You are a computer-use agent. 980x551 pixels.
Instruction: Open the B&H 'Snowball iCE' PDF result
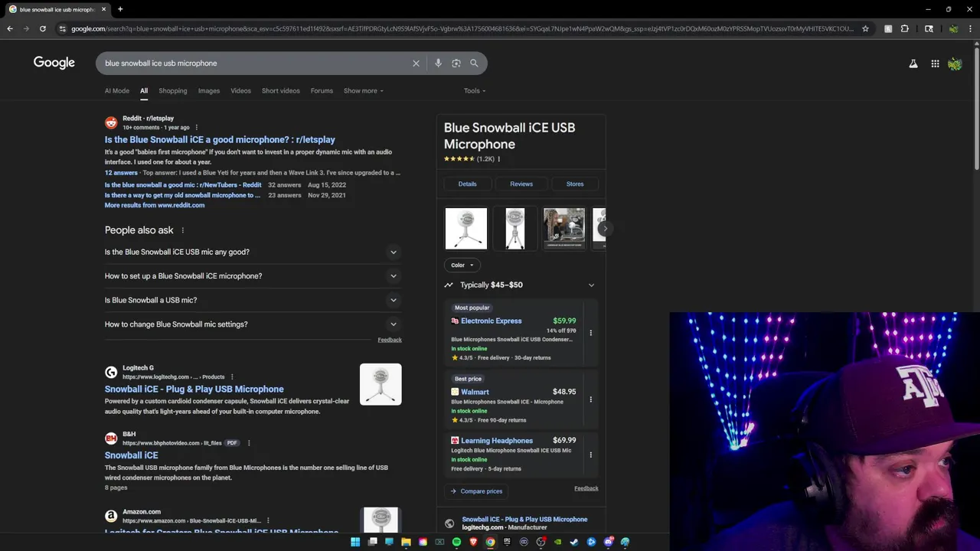point(132,455)
